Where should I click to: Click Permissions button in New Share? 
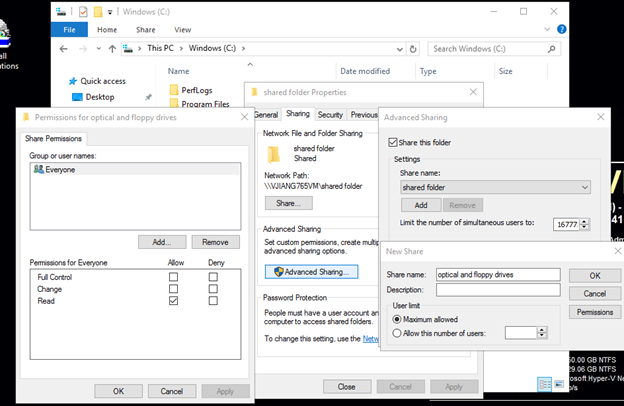point(595,312)
